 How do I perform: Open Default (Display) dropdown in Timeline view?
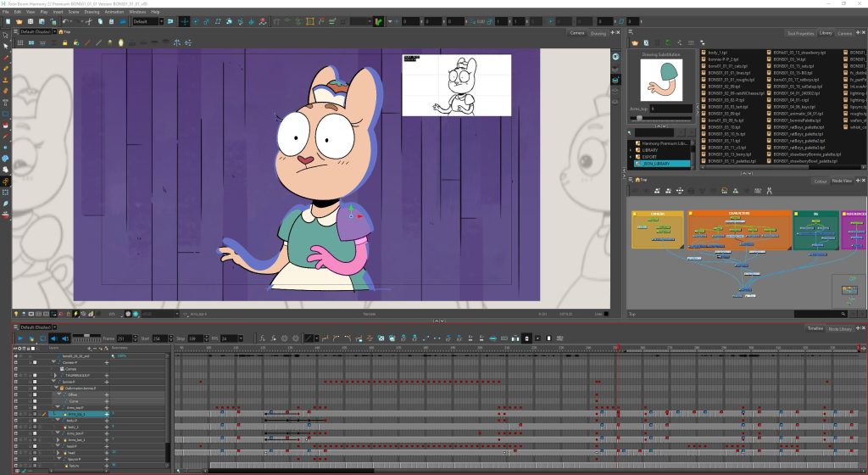click(55, 327)
